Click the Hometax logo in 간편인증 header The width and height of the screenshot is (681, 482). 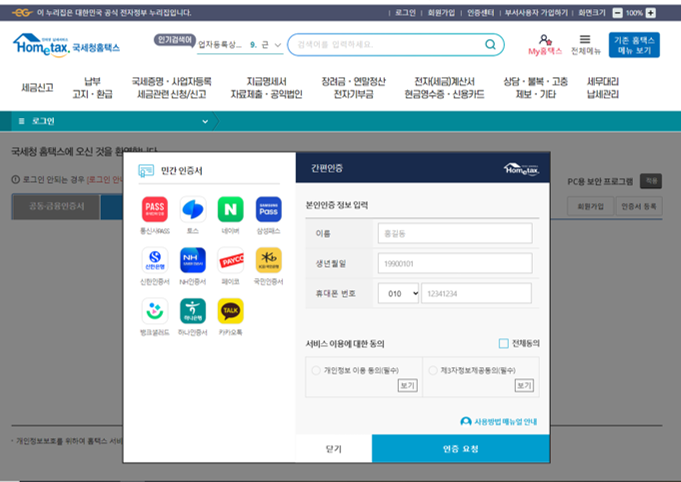coord(522,168)
